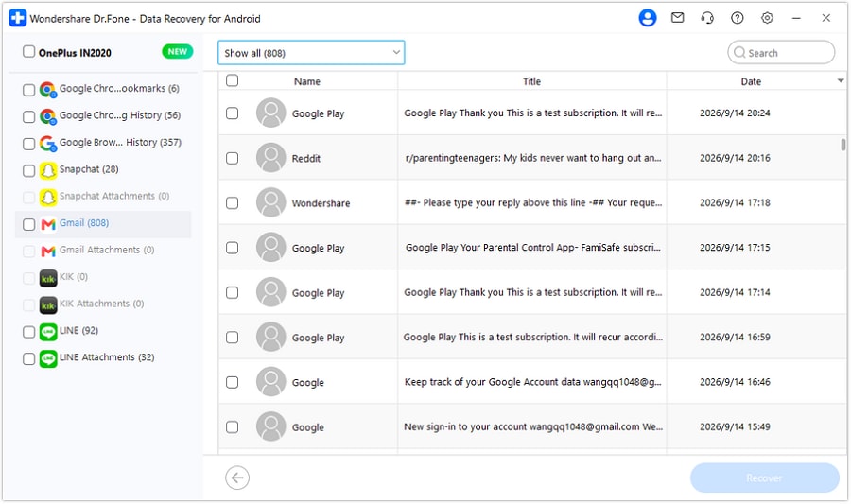Viewport: 851px width, 504px height.
Task: Select Google Chro...ookmarks (6) category
Action: [x=119, y=89]
